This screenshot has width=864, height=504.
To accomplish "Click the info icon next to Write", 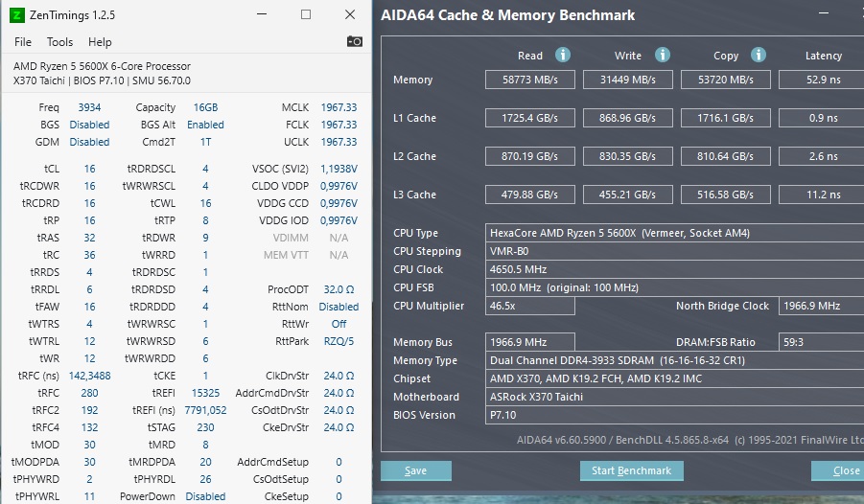I will tap(663, 55).
